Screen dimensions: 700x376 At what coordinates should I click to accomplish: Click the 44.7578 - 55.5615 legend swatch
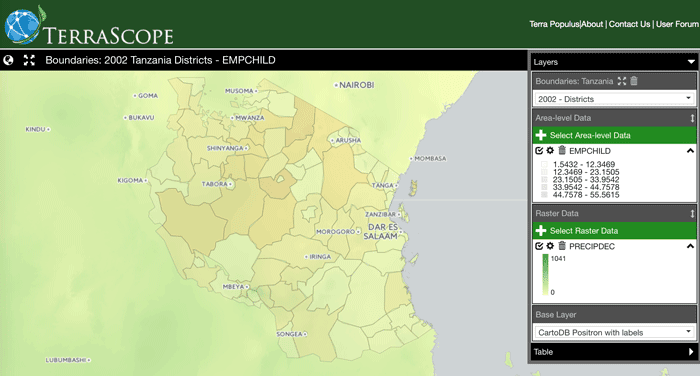[544, 195]
